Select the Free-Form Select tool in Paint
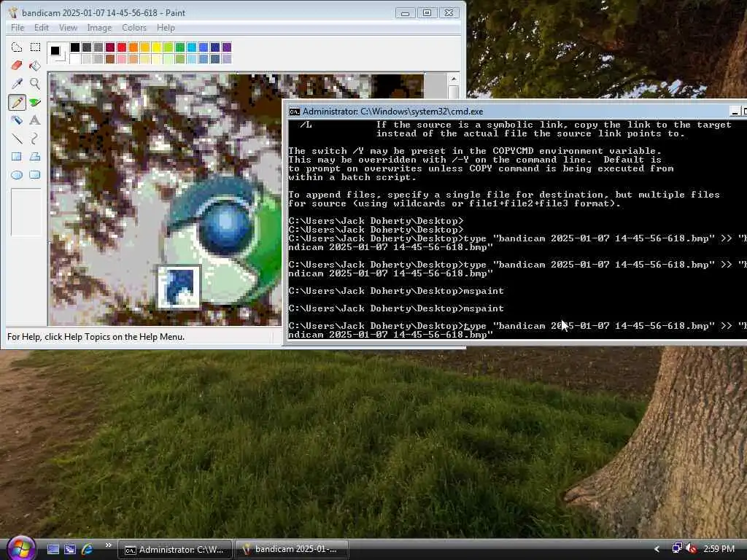Viewport: 747px width, 560px height. tap(17, 47)
